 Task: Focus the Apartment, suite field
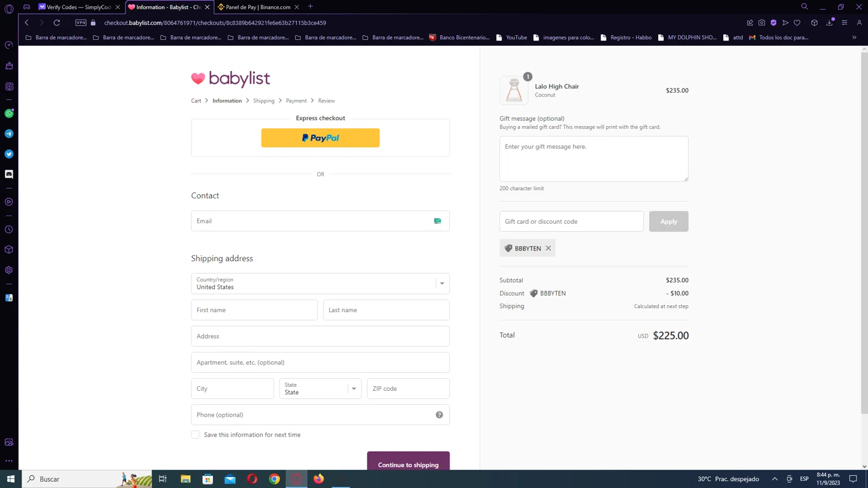tap(320, 363)
